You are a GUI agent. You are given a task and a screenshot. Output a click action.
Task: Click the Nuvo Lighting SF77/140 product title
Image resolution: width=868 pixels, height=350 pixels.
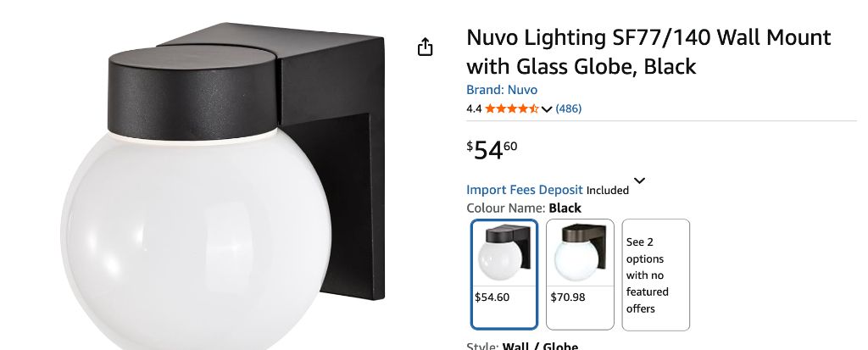point(648,52)
